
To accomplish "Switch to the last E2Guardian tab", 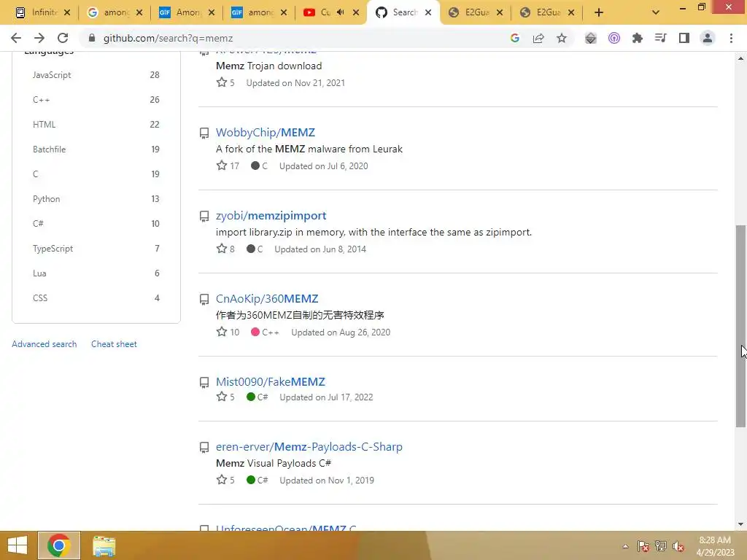I will [547, 12].
